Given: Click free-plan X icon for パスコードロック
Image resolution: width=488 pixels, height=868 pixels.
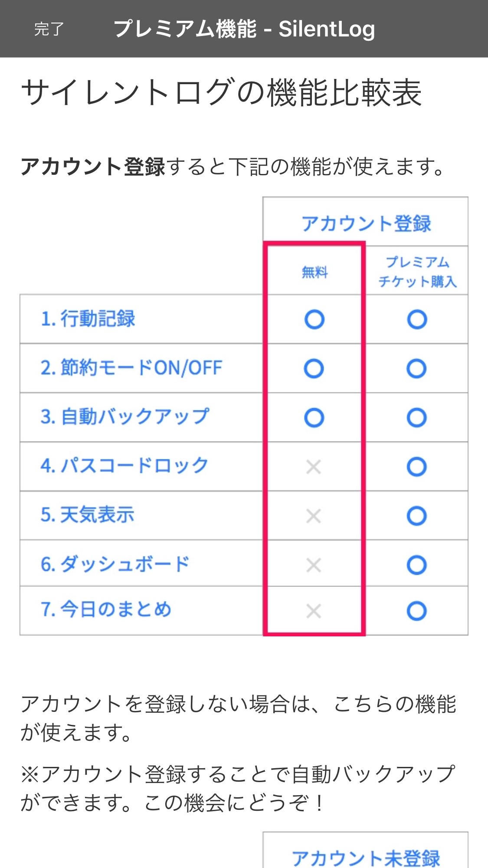Looking at the screenshot, I should [x=314, y=467].
